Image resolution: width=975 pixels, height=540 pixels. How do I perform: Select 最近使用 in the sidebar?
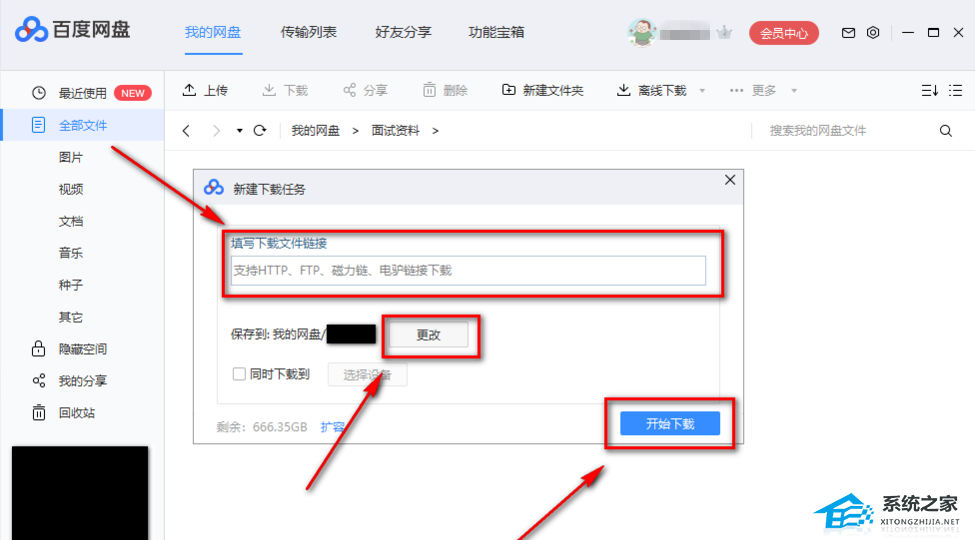pos(83,93)
